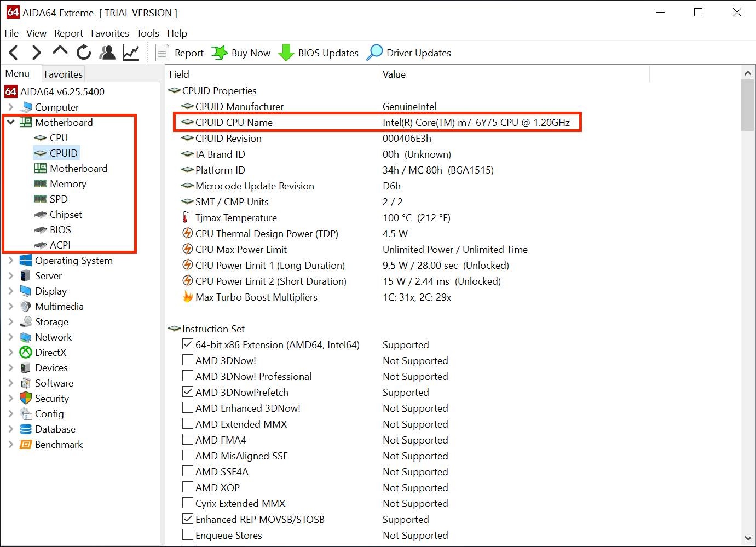Click the Report toolbar button
Viewport: 756px width, 547px height.
pyautogui.click(x=180, y=53)
